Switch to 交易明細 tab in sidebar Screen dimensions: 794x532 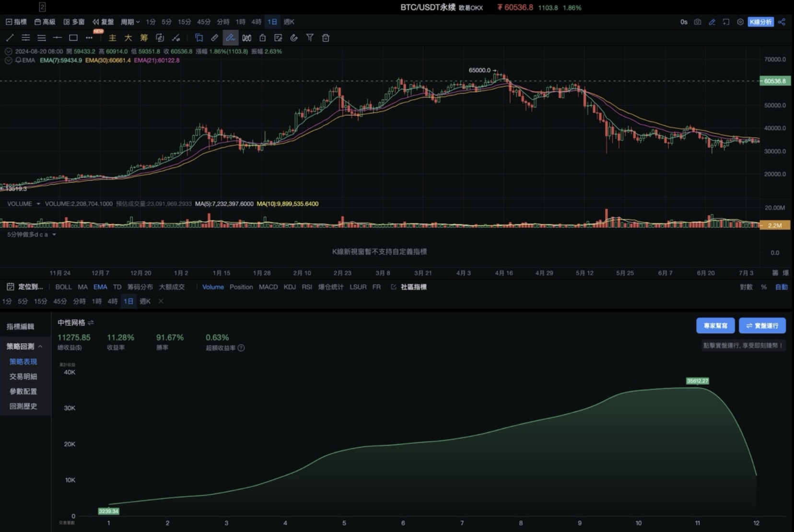point(23,377)
